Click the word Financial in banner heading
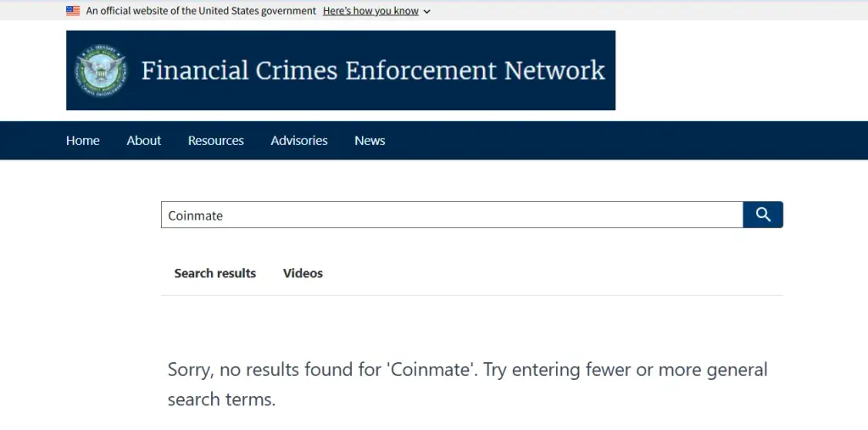Image resolution: width=868 pixels, height=430 pixels. tap(195, 70)
